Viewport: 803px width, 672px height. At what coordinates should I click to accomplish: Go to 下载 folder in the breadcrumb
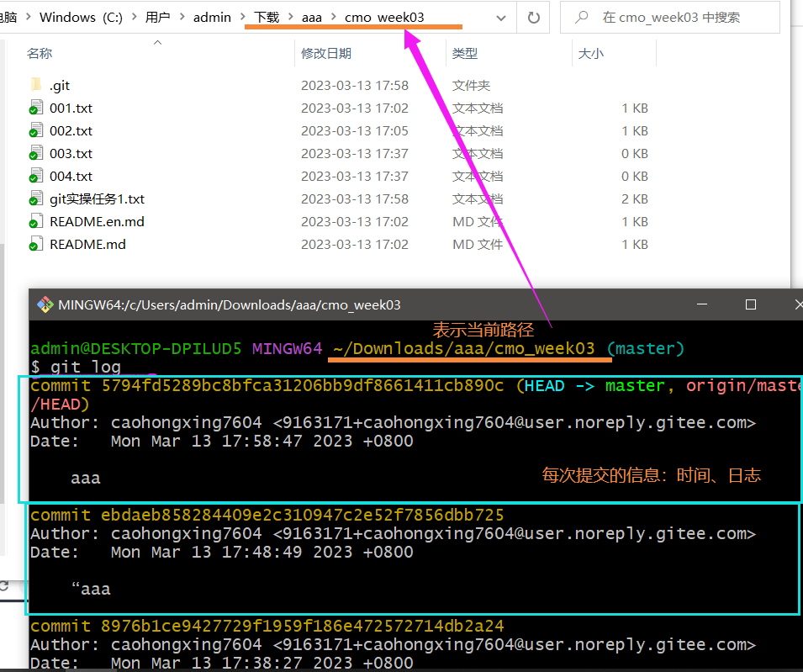click(267, 18)
